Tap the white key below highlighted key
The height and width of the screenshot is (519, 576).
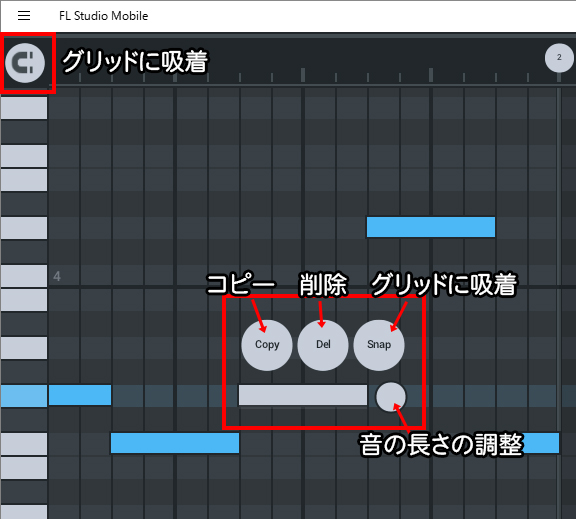point(24,444)
